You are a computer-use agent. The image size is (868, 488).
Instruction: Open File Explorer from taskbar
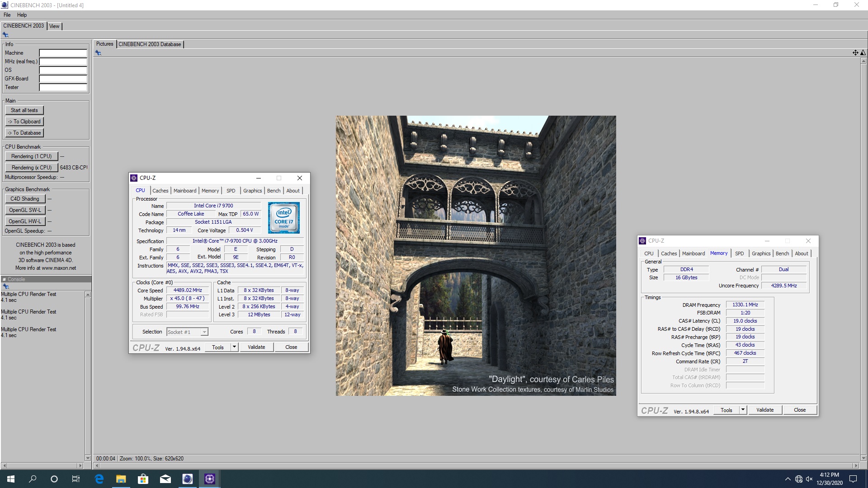point(121,479)
